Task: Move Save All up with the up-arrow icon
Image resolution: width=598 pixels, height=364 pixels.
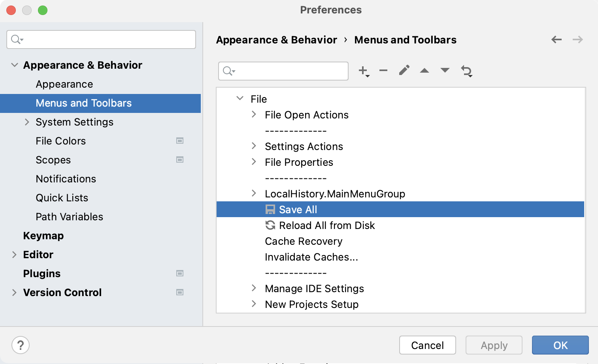Action: [424, 71]
